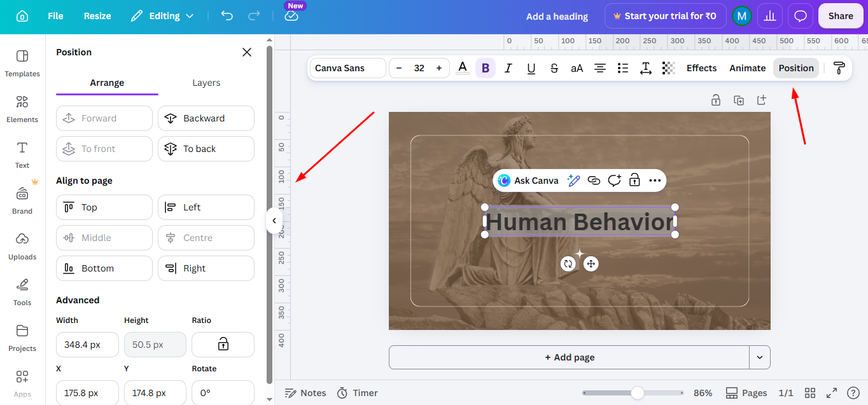
Task: Toggle uppercase aA text
Action: 577,68
